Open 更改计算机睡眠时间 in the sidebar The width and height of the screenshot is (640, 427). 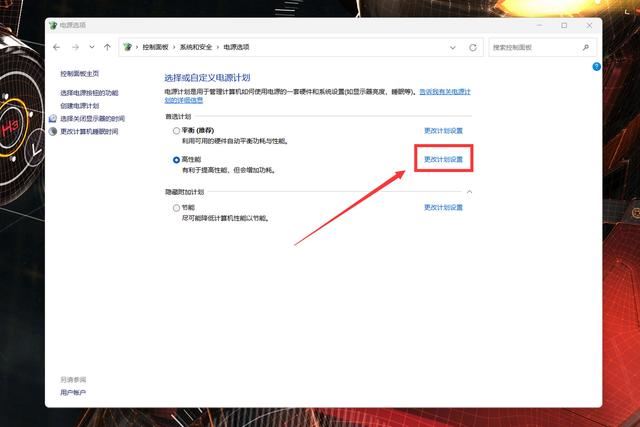coord(89,131)
